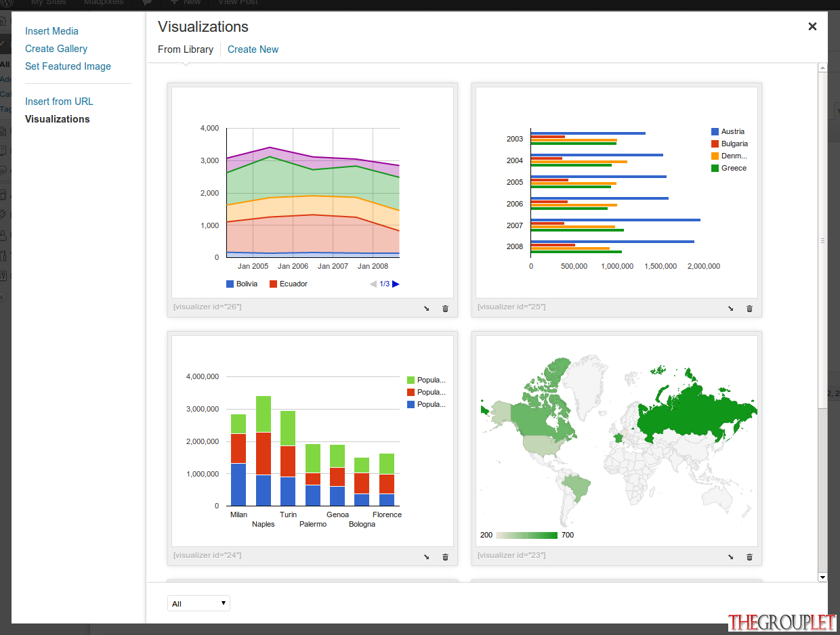This screenshot has width=840, height=635.
Task: Click the [visualizer id="24"] shortcode text
Action: click(207, 555)
